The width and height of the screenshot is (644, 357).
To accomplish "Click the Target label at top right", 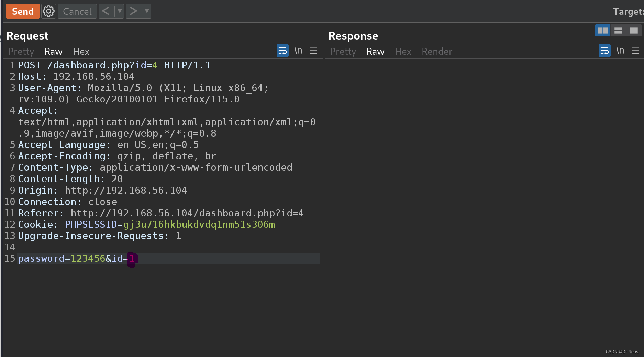I will (628, 12).
